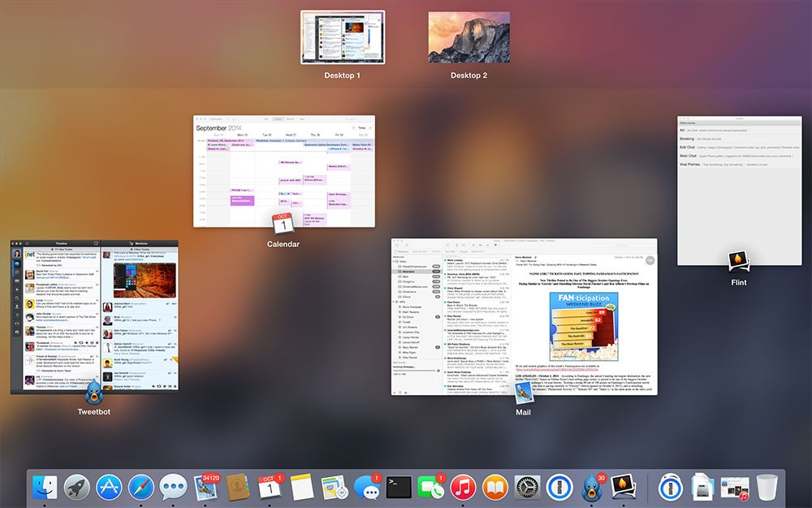812x508 pixels.
Task: Open iTunes from the Dock
Action: coord(462,488)
